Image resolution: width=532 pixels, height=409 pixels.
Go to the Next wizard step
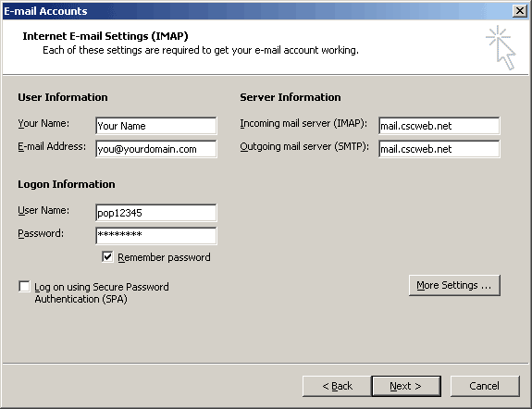coord(406,386)
